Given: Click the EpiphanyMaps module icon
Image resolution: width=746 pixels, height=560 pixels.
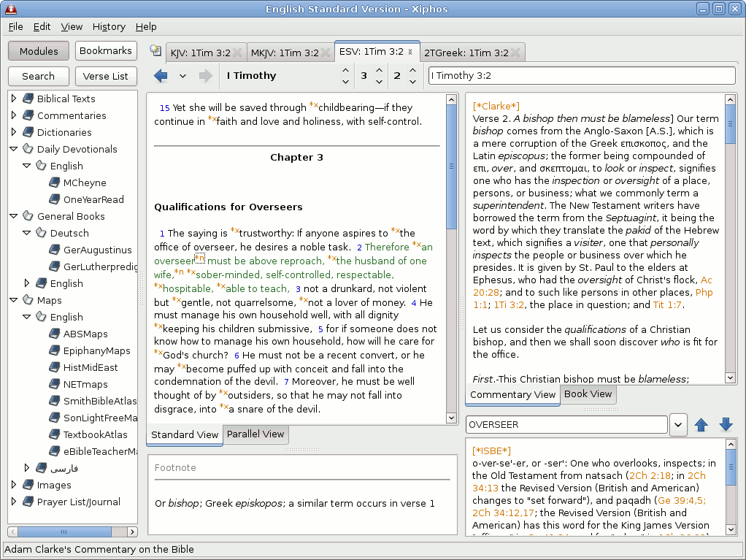Looking at the screenshot, I should point(55,350).
